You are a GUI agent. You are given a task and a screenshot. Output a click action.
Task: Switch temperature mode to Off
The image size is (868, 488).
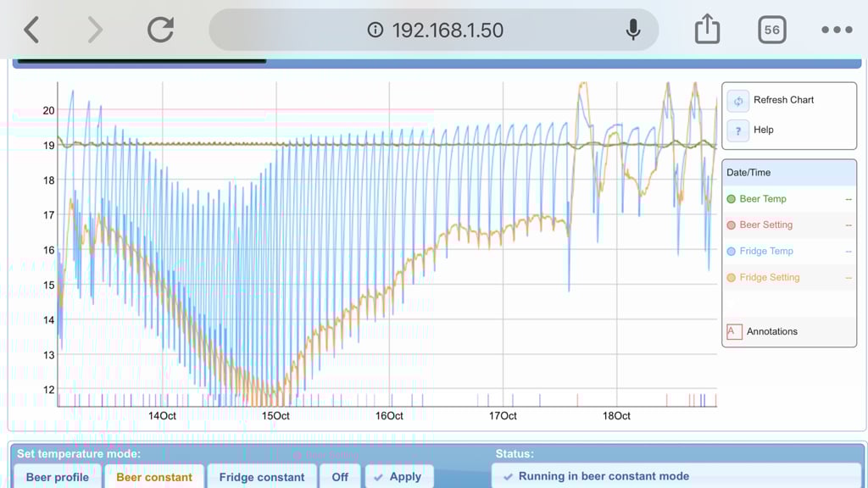point(340,477)
